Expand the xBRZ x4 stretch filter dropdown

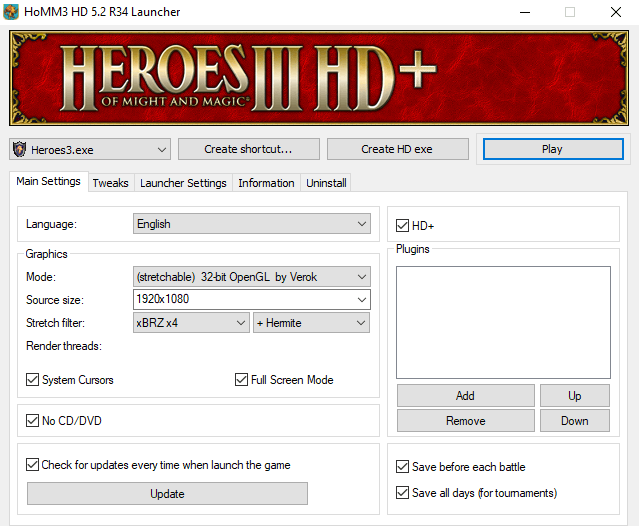pyautogui.click(x=191, y=323)
